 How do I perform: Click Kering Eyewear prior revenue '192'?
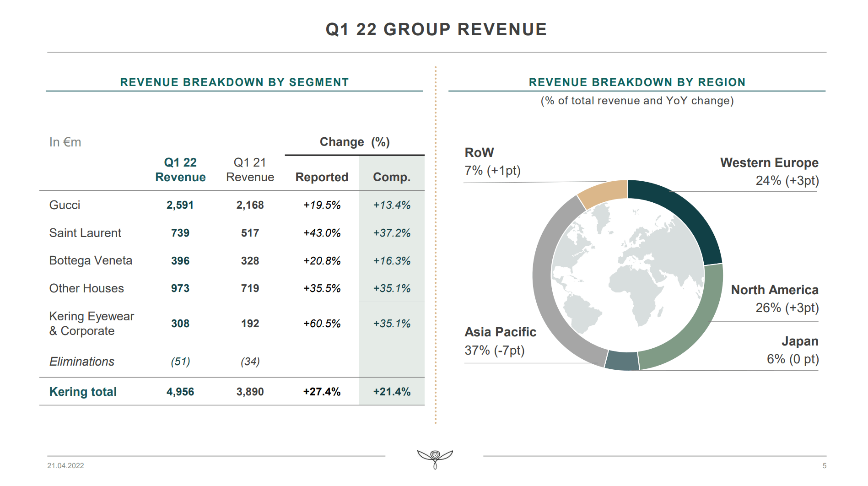250,324
